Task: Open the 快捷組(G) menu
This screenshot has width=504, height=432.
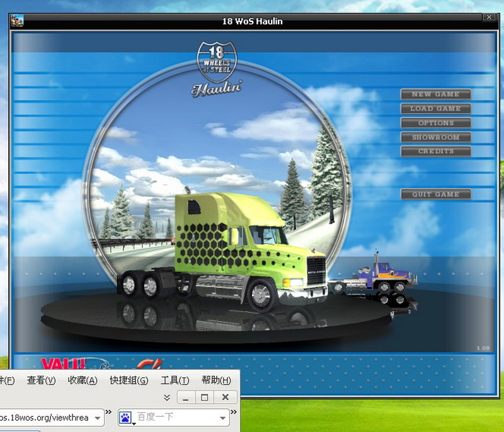Action: (x=129, y=380)
